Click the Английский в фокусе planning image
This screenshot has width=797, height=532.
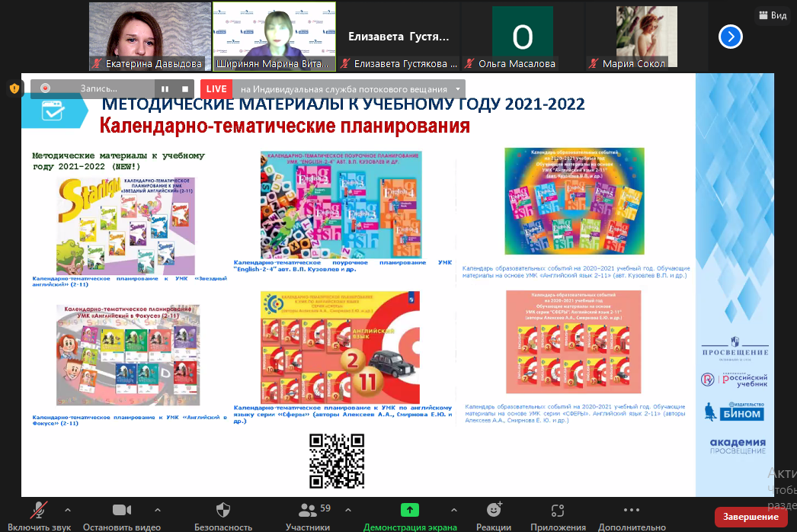tap(128, 355)
